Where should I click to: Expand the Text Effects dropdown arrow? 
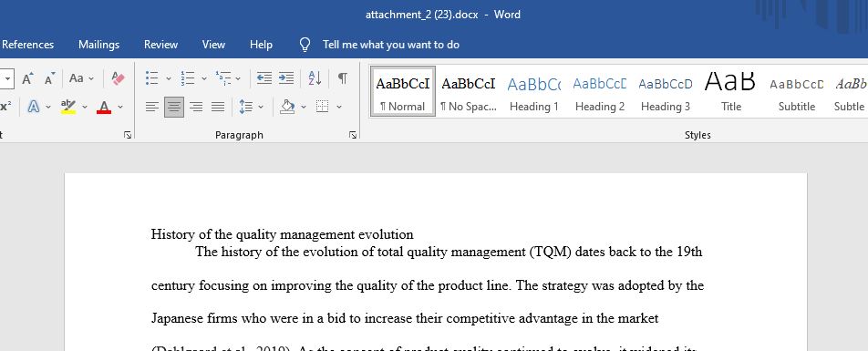click(48, 107)
